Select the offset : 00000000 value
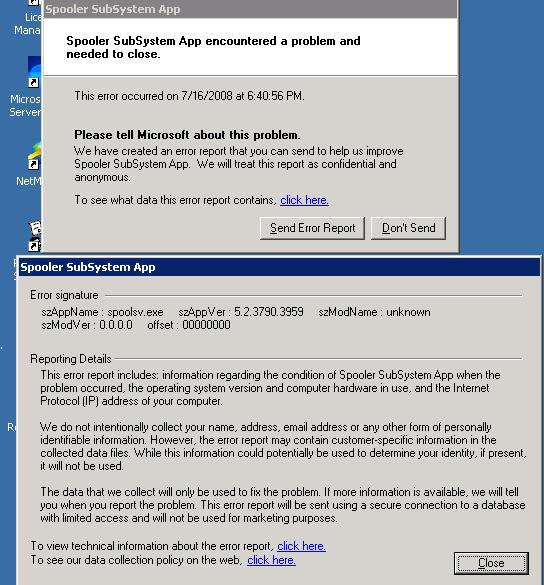This screenshot has height=585, width=544. 189,325
